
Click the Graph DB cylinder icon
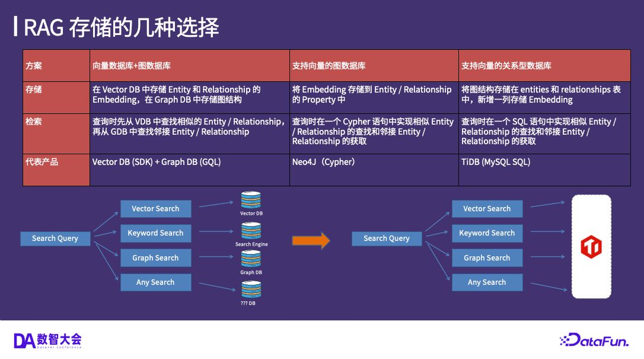pyautogui.click(x=251, y=258)
